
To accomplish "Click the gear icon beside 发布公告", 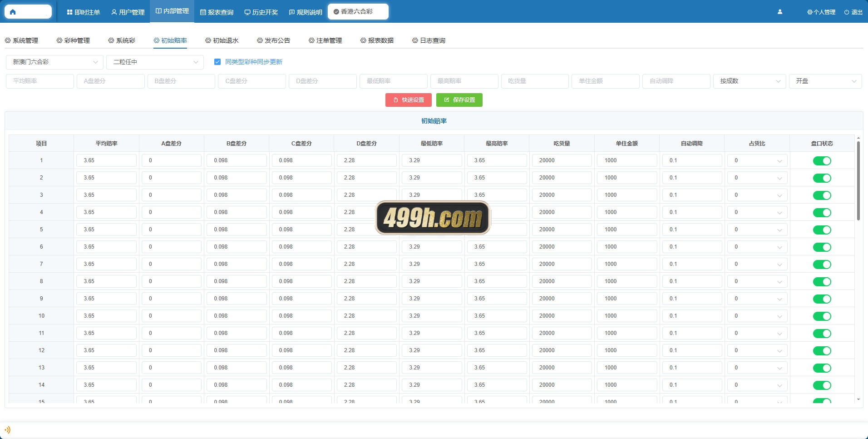I will tap(260, 40).
